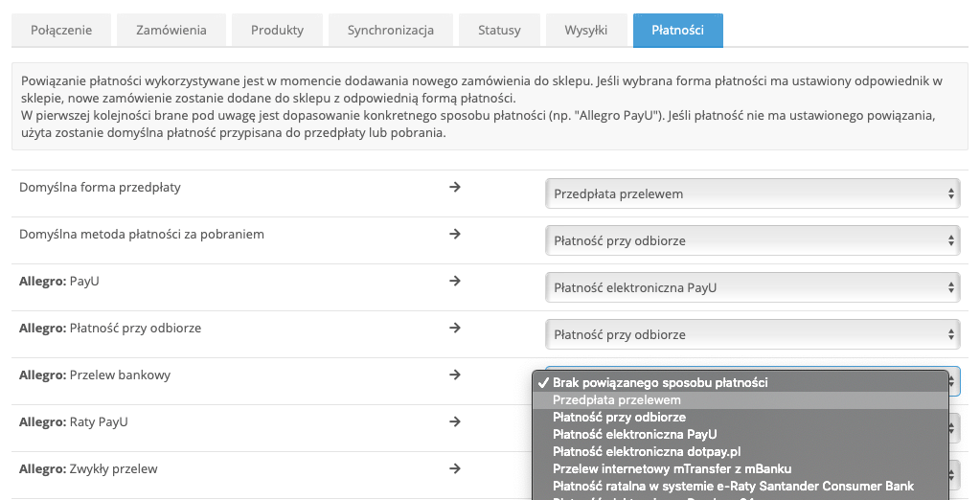Click arrow icon beside Domyślna forma przedpłaty
The width and height of the screenshot is (980, 500).
455,187
